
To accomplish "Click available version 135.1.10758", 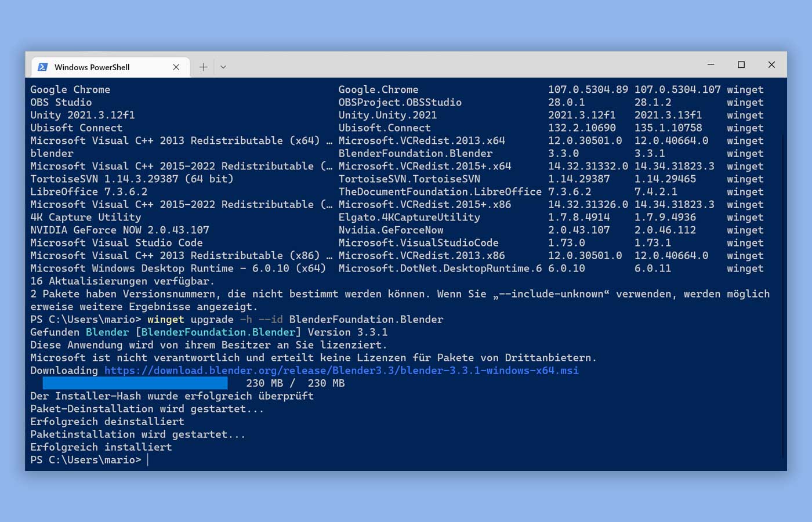I will [668, 128].
